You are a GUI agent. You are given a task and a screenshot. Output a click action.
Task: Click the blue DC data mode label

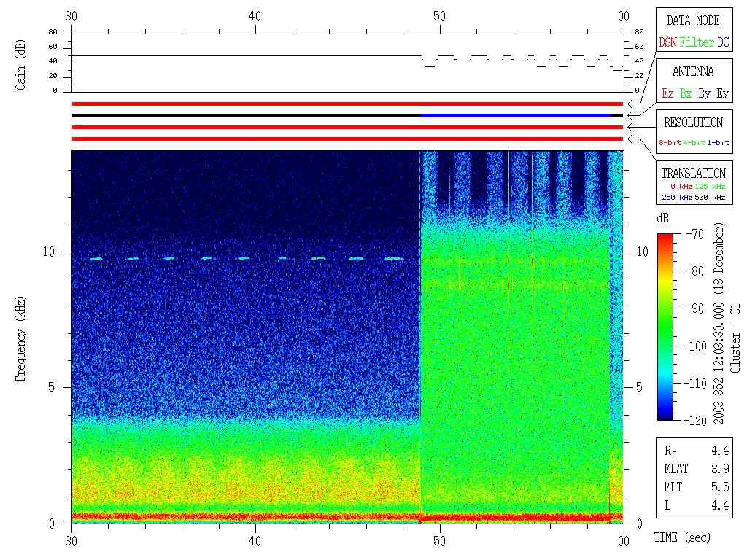coord(723,43)
